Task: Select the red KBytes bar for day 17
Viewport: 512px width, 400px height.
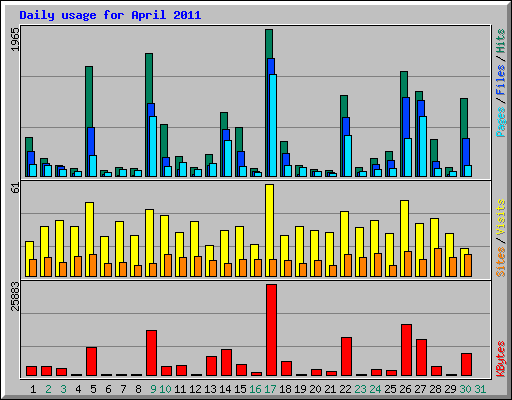Action: pyautogui.click(x=271, y=330)
